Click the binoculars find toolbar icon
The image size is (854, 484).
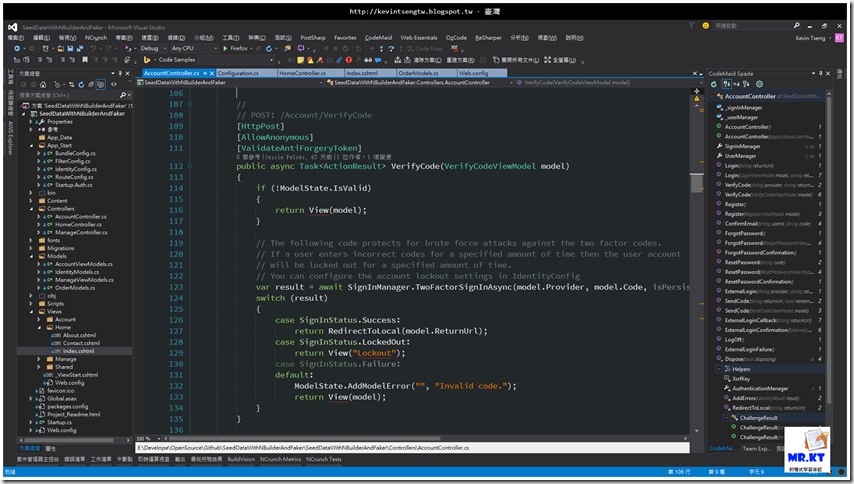click(368, 60)
